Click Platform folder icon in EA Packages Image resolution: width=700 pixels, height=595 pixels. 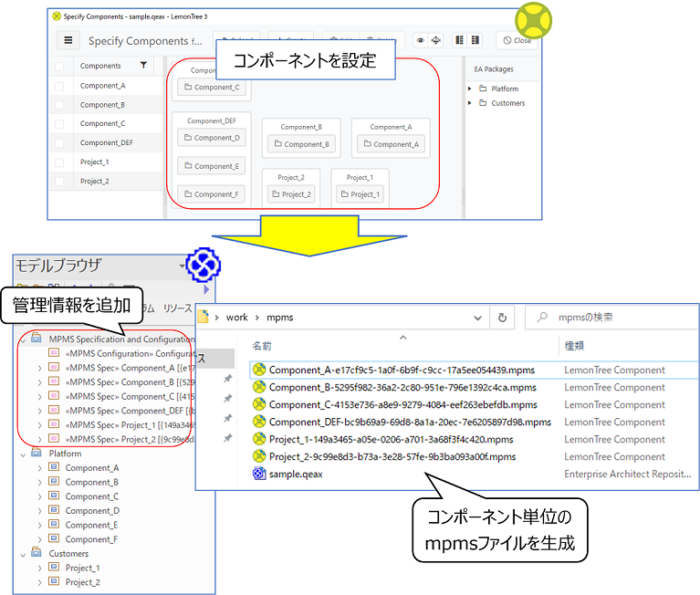point(483,89)
